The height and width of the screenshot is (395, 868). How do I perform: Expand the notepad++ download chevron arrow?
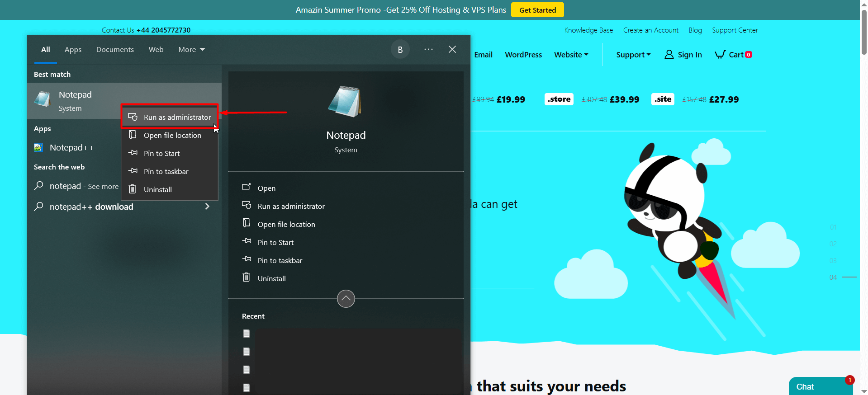(x=207, y=207)
